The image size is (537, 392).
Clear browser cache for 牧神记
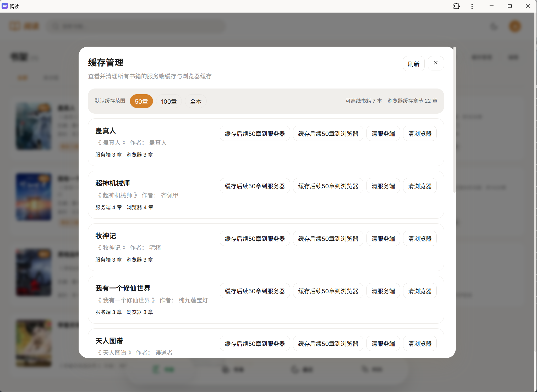(419, 238)
